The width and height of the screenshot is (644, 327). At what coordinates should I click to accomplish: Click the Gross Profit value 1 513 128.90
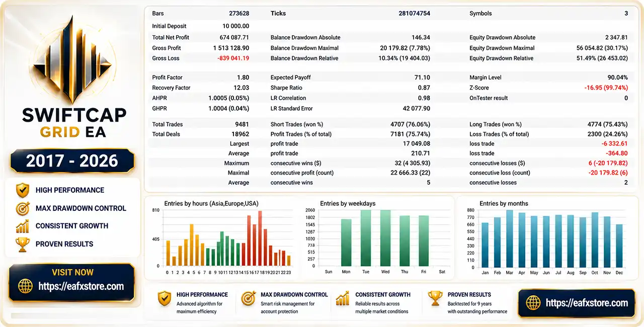[x=231, y=48]
